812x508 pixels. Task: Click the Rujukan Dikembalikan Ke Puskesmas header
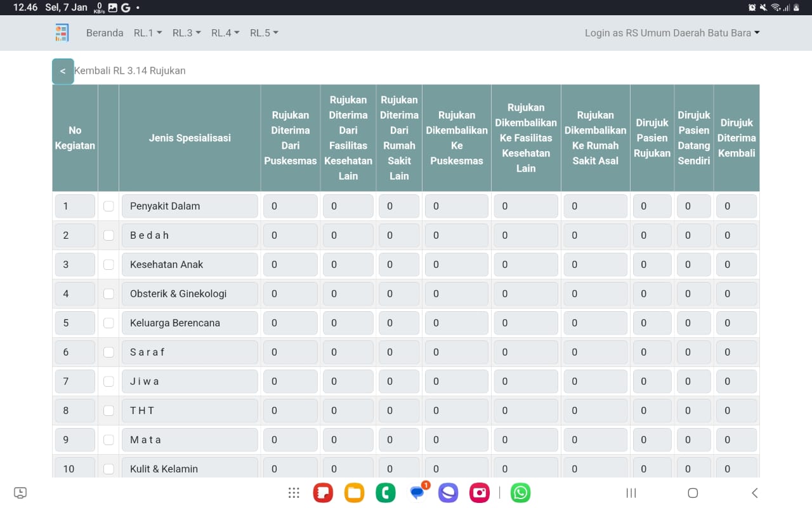click(x=457, y=138)
